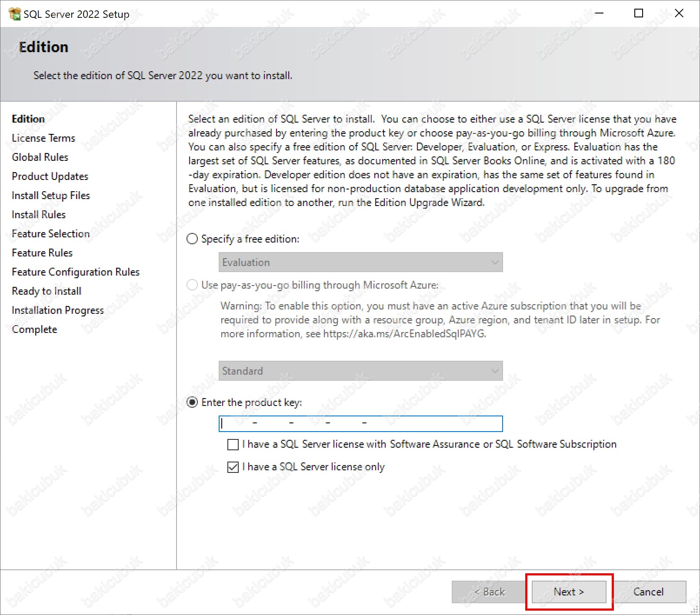Click the aka.ms/ArcEnabledSqlPAYG URL text
This screenshot has height=615, width=700.
click(x=404, y=334)
